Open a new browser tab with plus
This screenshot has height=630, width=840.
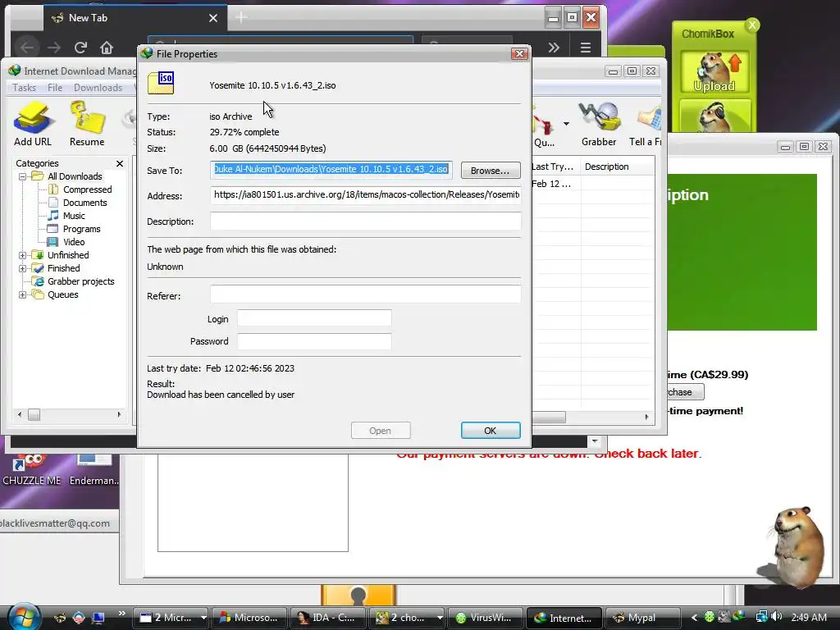click(x=241, y=18)
